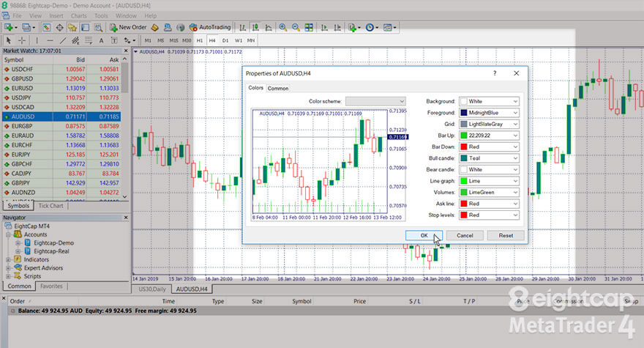This screenshot has width=644, height=348.
Task: Open the Background color dropdown
Action: (489, 101)
